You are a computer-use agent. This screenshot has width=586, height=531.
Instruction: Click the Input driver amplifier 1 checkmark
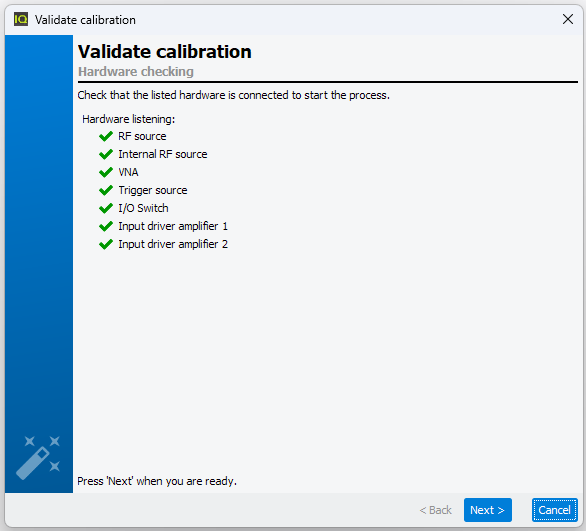(106, 226)
